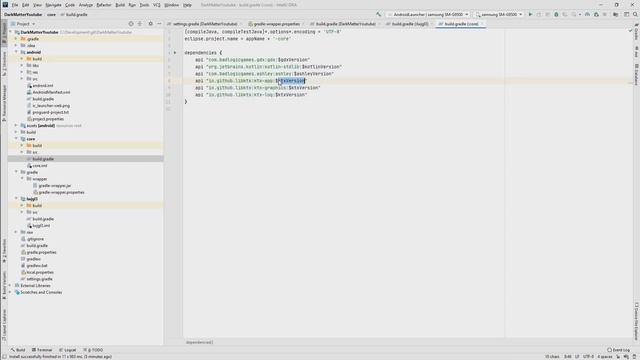
Task: Click '4 spaces' indent setting in status bar
Action: click(604, 356)
